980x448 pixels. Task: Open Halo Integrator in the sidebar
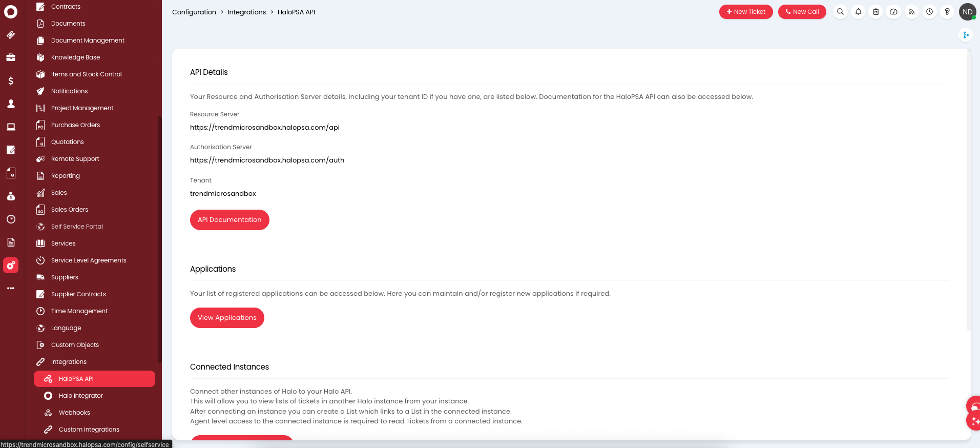click(x=81, y=396)
